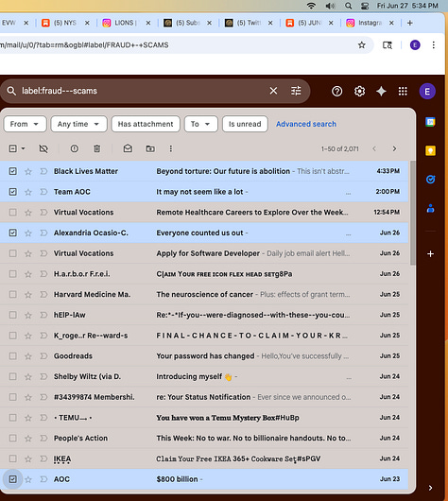
Task: Select the People's Action email checkbox
Action: [13, 438]
